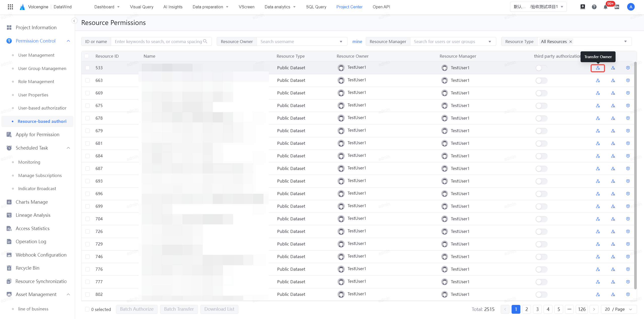Image resolution: width=644 pixels, height=319 pixels.
Task: Click the mine filter link
Action: pos(357,42)
